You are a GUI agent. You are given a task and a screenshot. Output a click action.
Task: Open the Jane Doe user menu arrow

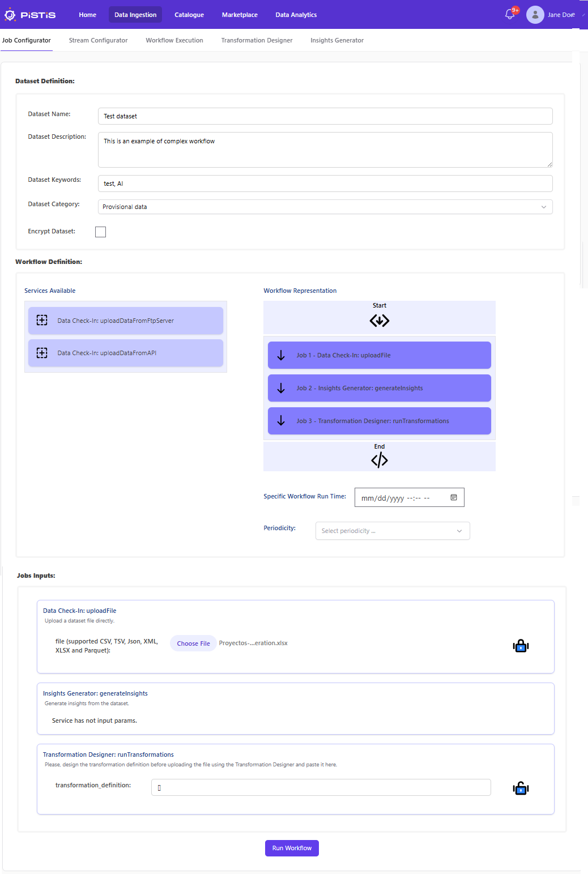583,15
